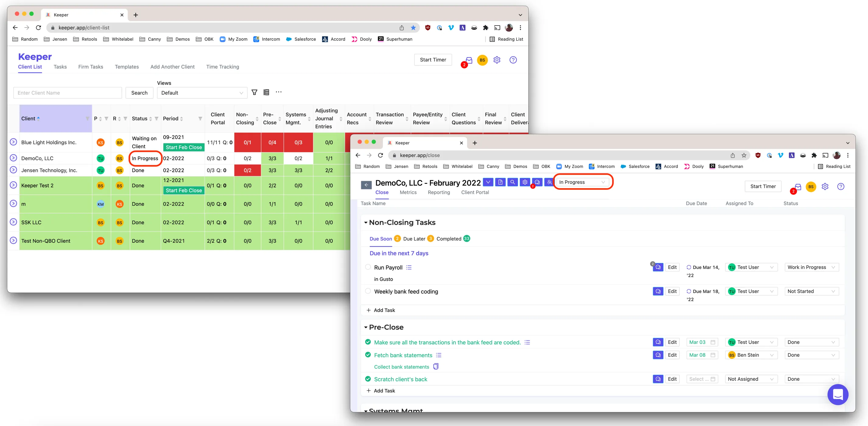Open the In Progress close status dropdown
The image size is (868, 426).
(582, 182)
